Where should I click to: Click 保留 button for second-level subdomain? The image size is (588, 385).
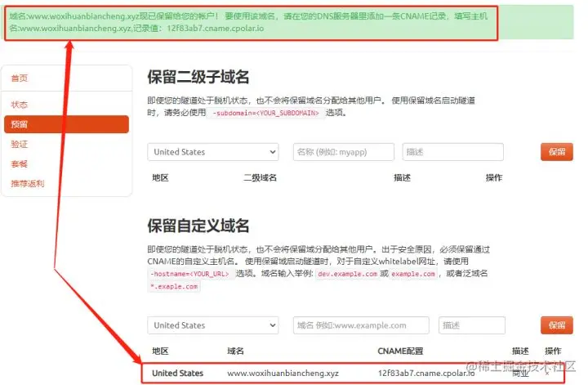[557, 152]
